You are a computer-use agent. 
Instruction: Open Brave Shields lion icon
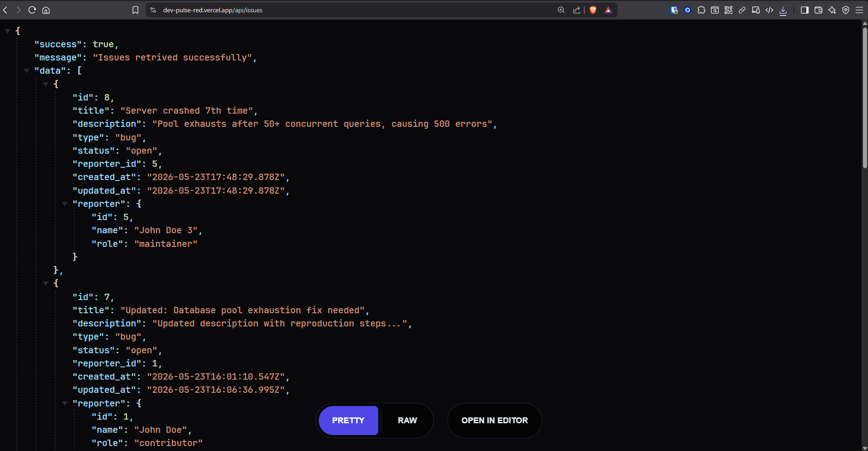pos(593,10)
